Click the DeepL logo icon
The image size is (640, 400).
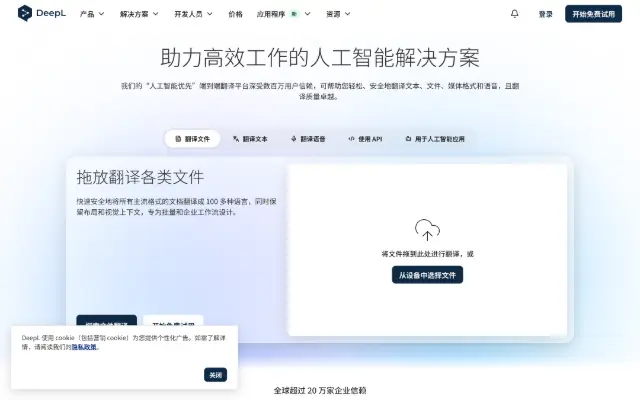[x=25, y=13]
